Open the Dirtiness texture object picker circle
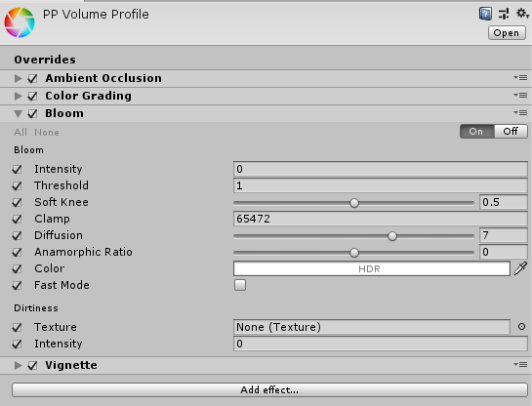The image size is (532, 406). click(x=521, y=327)
